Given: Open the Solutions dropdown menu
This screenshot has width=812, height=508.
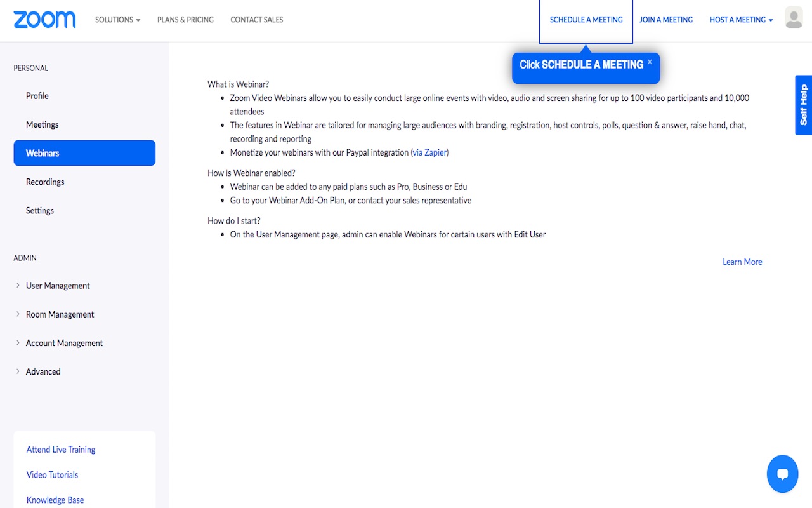Looking at the screenshot, I should 117,20.
